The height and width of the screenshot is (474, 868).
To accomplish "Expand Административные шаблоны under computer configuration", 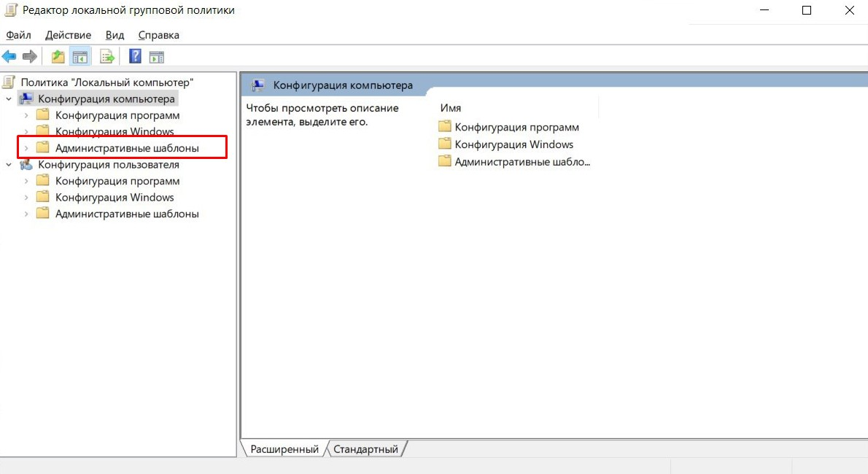I will (26, 148).
